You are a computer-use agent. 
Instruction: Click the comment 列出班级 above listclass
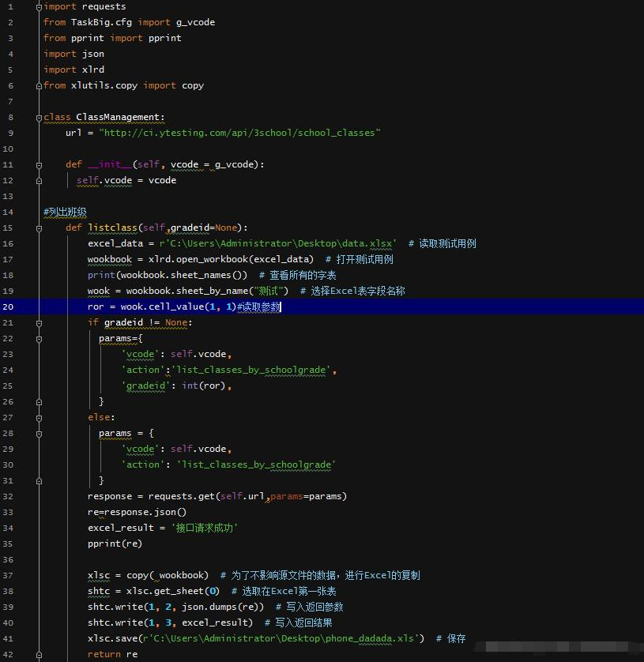63,212
